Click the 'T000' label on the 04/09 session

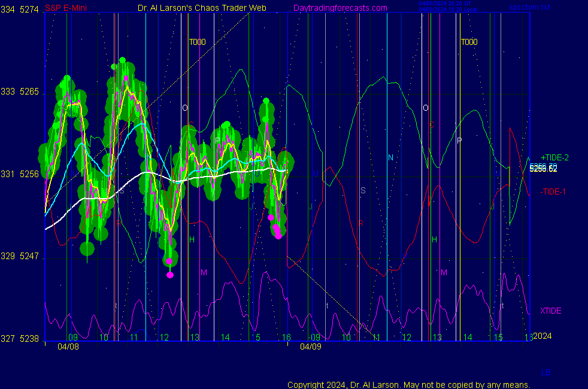coord(469,42)
